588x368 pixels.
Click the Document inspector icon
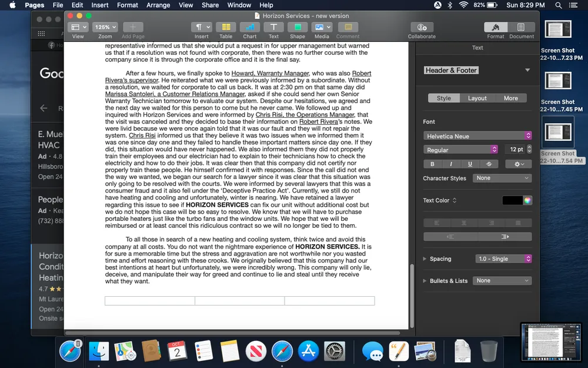click(521, 27)
